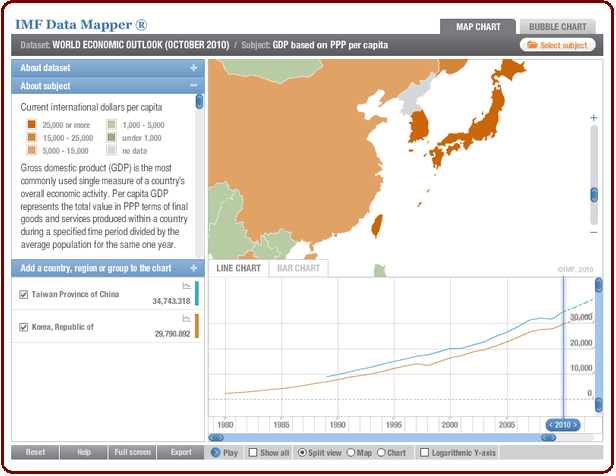Click Taiwan island on the map

pos(377,225)
